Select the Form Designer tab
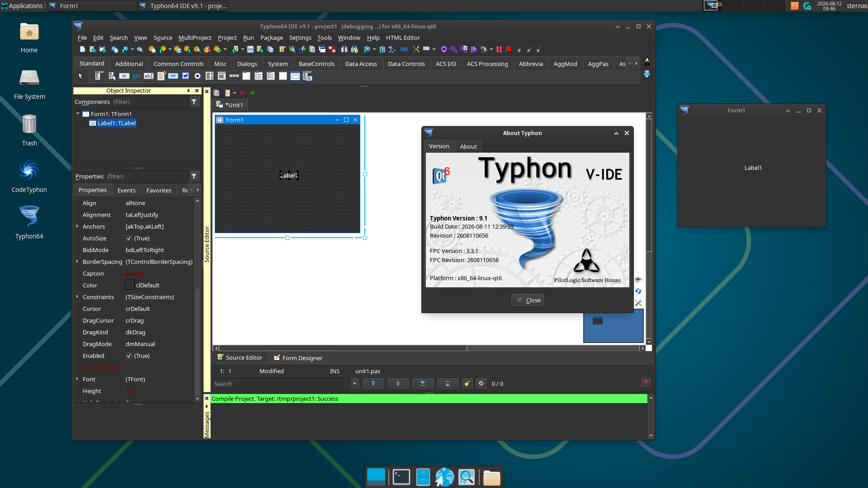Viewport: 868px width, 488px height. click(298, 358)
